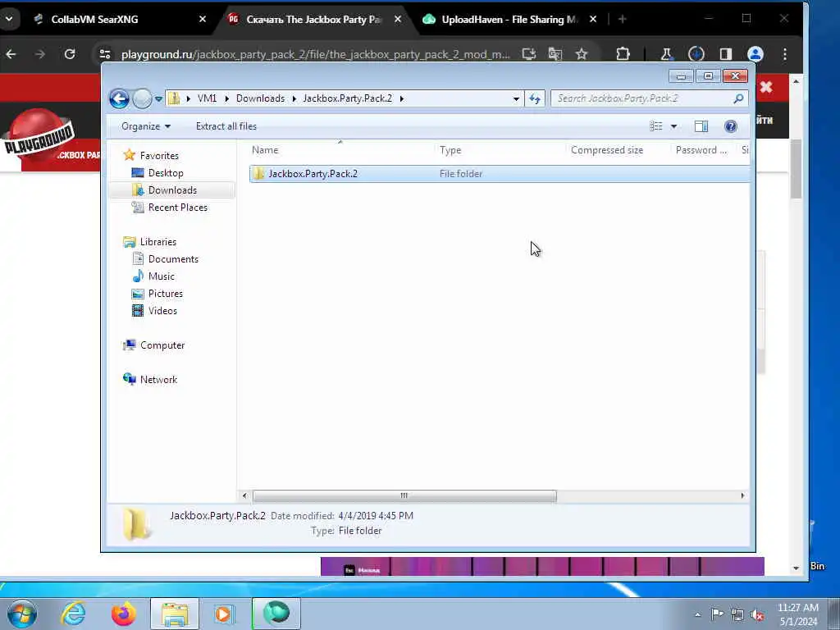Expand the arrow before VM1 breadcrumb
This screenshot has height=630, width=840.
click(188, 98)
